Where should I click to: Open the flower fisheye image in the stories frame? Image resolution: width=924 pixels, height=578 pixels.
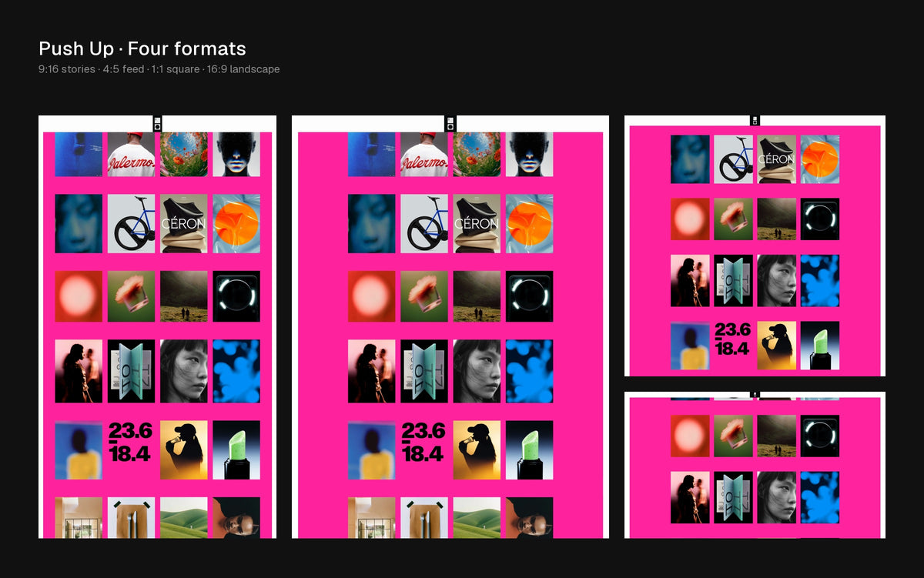point(184,154)
